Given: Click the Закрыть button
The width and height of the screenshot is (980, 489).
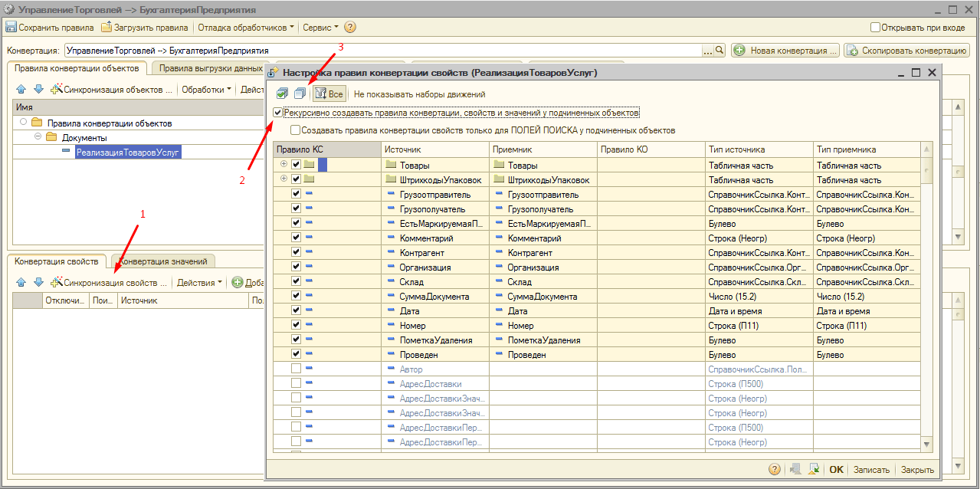Looking at the screenshot, I should click(x=917, y=470).
